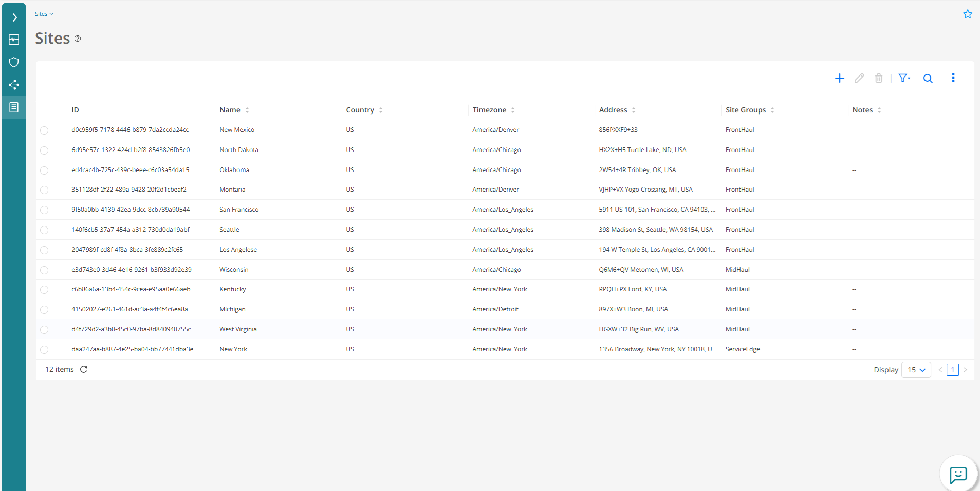This screenshot has width=980, height=491.
Task: Sort table by Site Groups column
Action: point(772,110)
